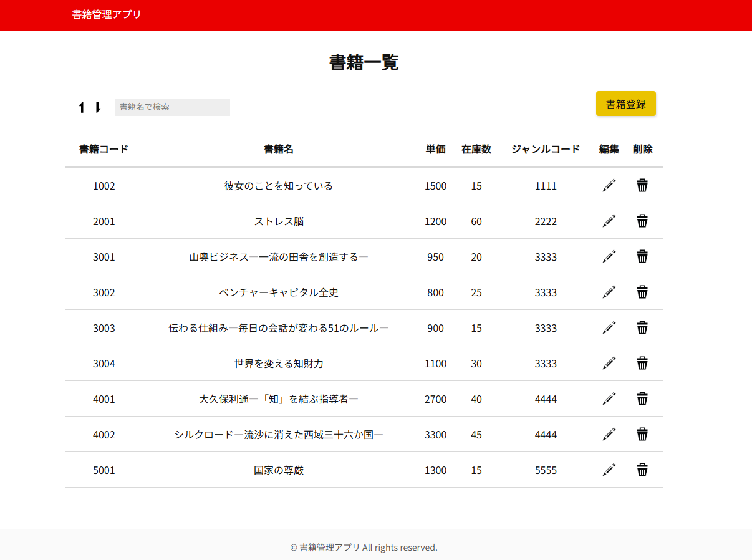Edit the book 山奥ビジネス using its pencil icon
The image size is (752, 560).
[x=609, y=256]
